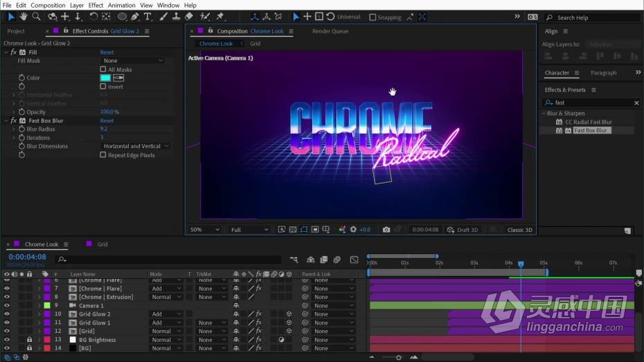The image size is (644, 362).
Task: Click the Search Help field
Action: tap(591, 17)
